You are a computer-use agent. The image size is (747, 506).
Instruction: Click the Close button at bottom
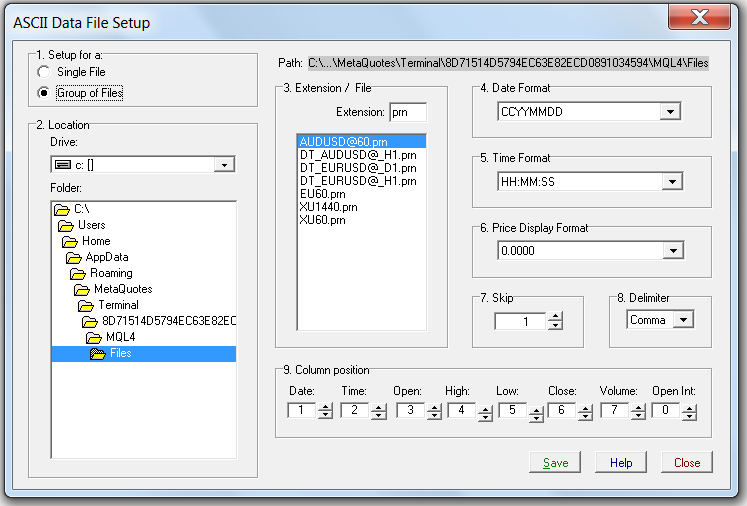[687, 463]
